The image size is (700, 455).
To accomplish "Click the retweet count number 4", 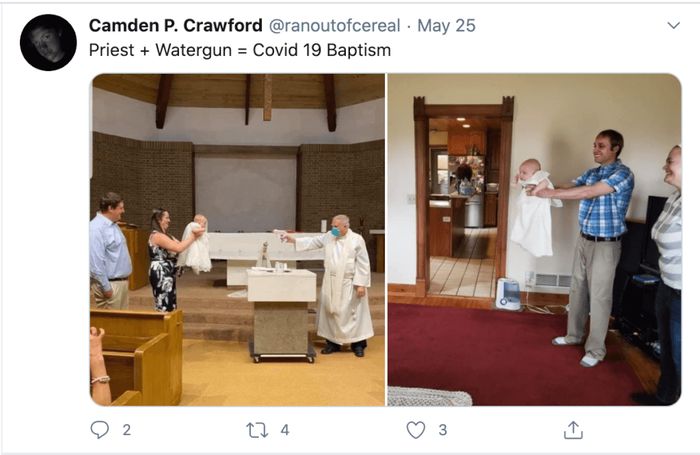I will click(285, 430).
